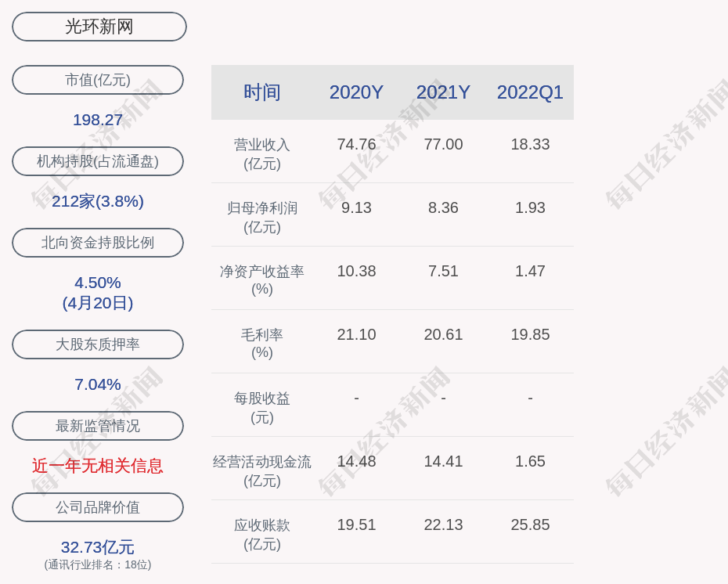Click the value 212家(3.8%)
The width and height of the screenshot is (728, 584).
[x=98, y=201]
